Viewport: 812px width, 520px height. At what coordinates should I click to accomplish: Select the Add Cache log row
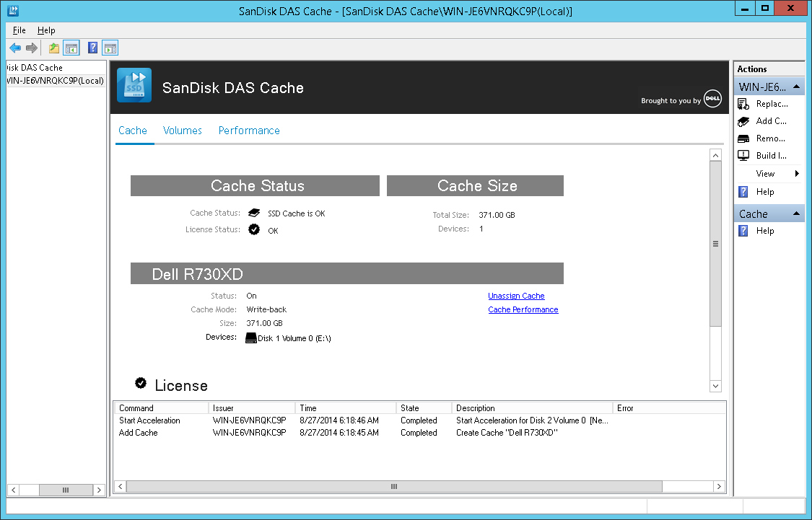[419, 433]
